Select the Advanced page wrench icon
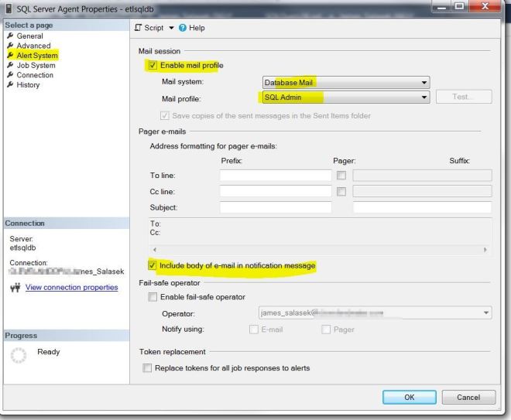This screenshot has height=420, width=511. click(10, 46)
